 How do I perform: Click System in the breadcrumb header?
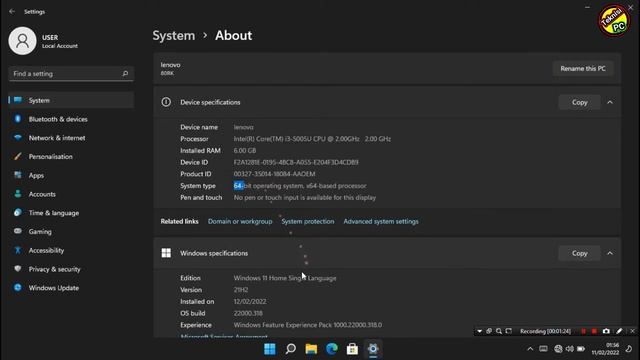coord(174,36)
